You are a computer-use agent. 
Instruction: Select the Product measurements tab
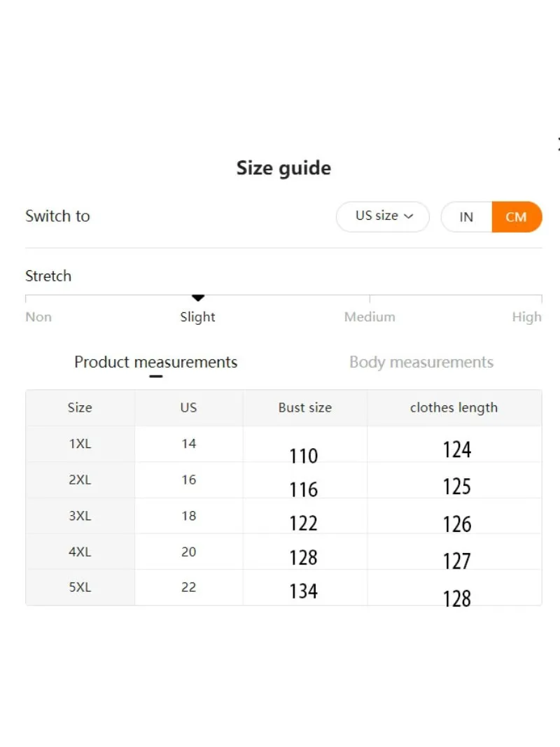coord(155,362)
